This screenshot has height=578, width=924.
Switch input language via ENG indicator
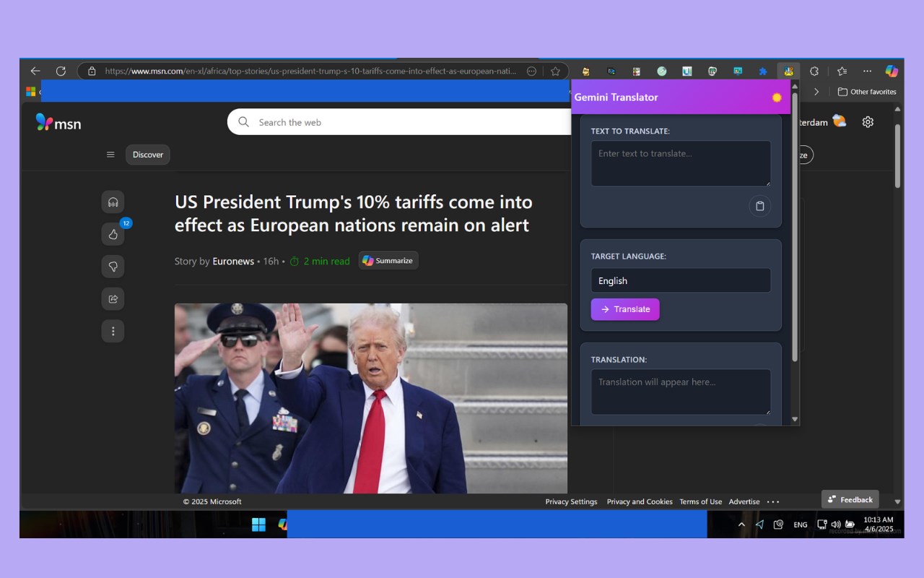point(801,525)
